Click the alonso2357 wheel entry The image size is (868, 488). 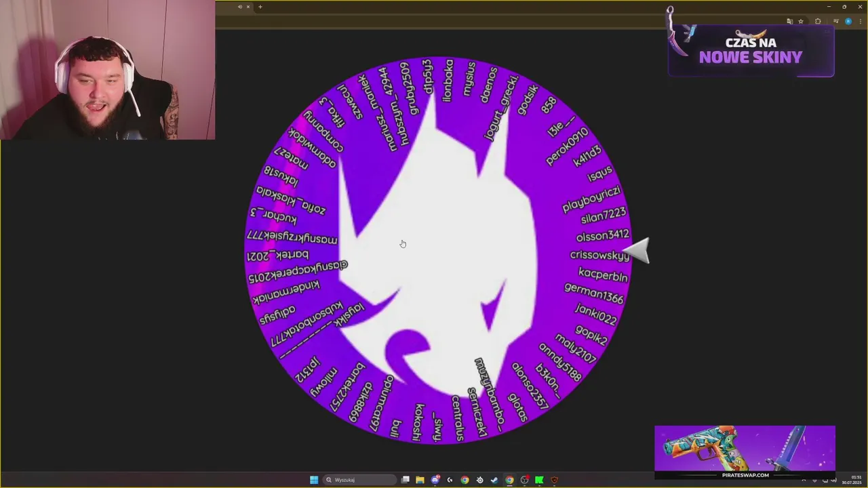(530, 386)
